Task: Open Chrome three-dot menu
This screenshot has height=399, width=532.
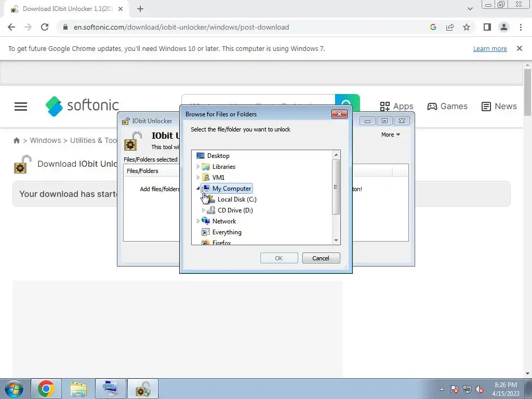Action: 521,27
